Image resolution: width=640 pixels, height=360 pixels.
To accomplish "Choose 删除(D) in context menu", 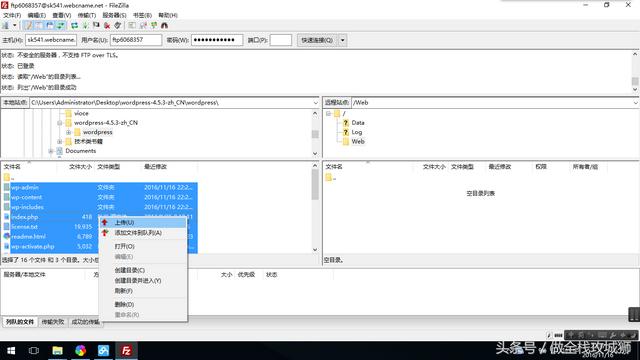I will click(143, 304).
